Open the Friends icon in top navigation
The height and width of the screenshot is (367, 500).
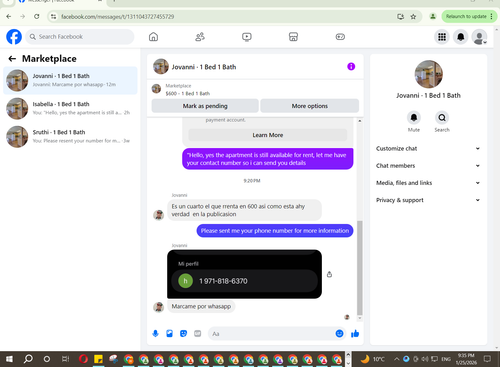[x=200, y=37]
